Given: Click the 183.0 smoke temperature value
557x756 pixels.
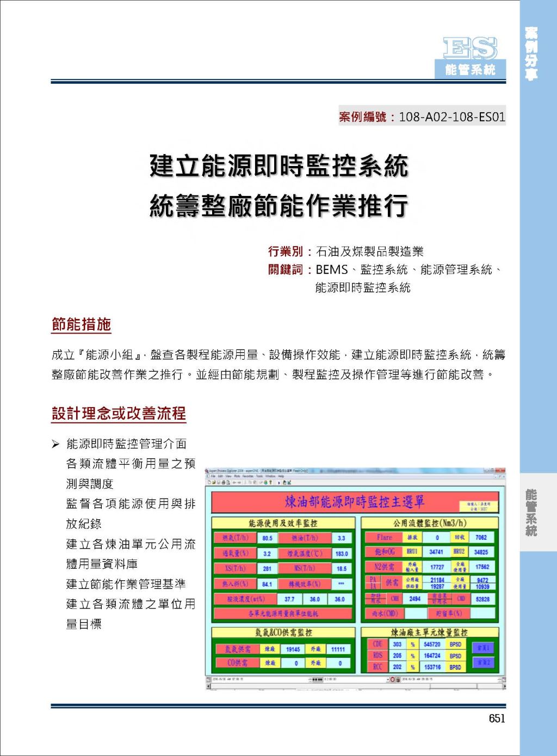Looking at the screenshot, I should (341, 553).
